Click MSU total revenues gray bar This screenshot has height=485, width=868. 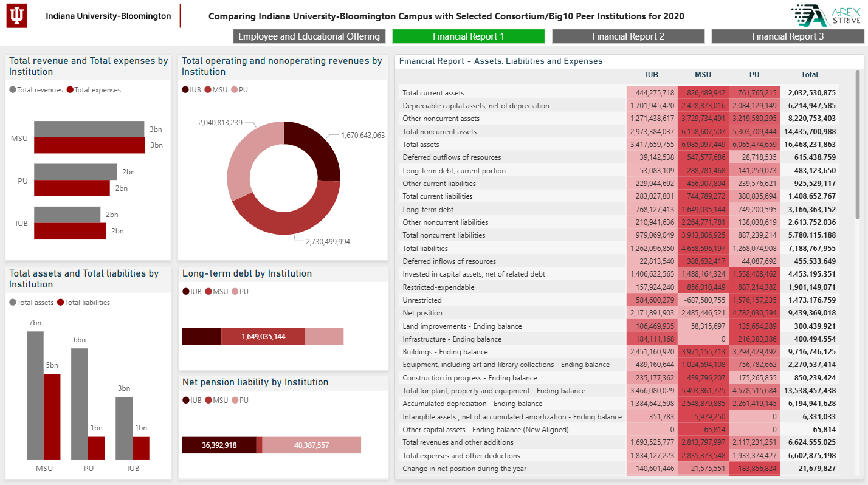(89, 129)
